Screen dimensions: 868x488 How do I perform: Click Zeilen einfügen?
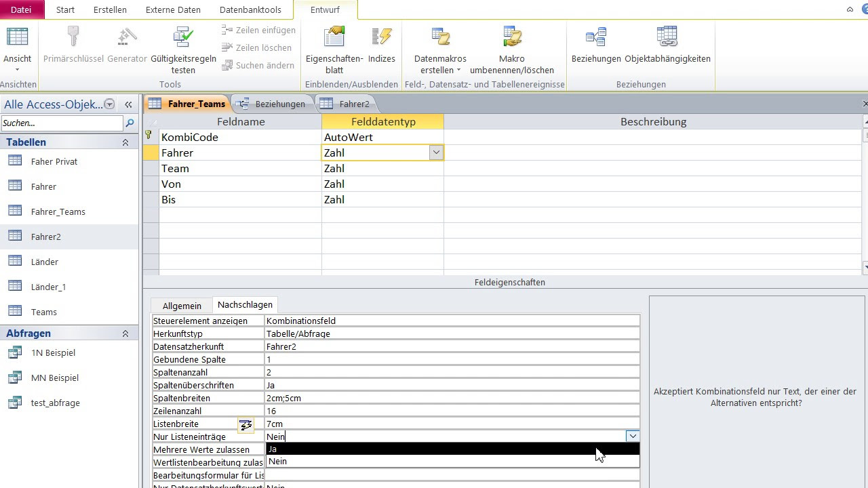[258, 30]
